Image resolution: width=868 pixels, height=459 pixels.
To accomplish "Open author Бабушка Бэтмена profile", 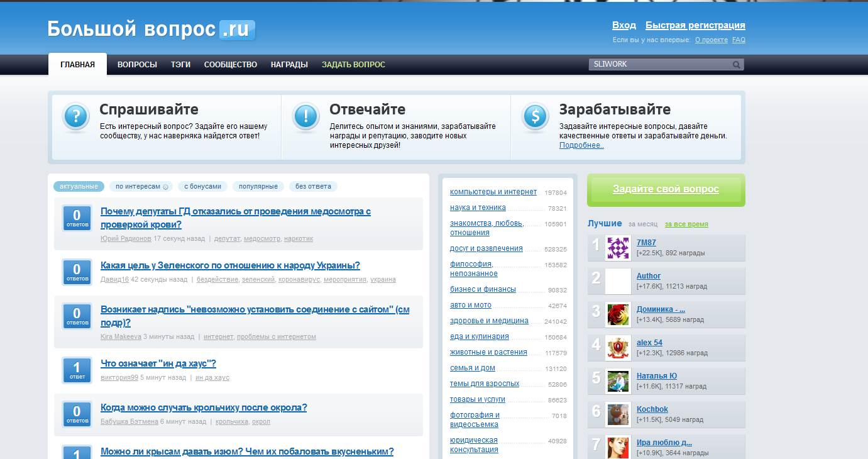I will [x=129, y=422].
